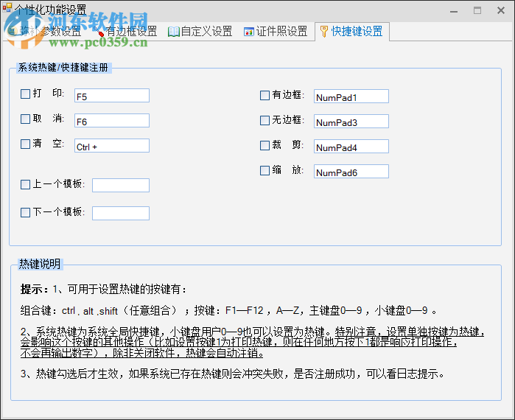This screenshot has height=420, width=515.
Task: Switch to the 弥补参数设置 tab
Action: (x=46, y=32)
